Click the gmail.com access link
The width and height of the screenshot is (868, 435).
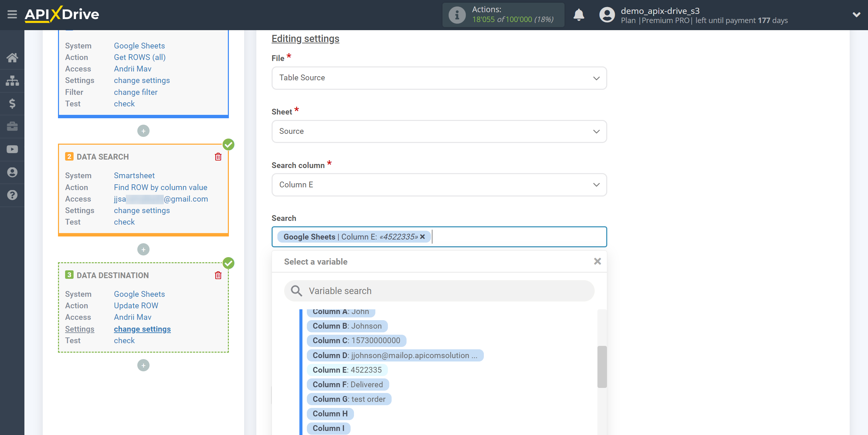161,199
